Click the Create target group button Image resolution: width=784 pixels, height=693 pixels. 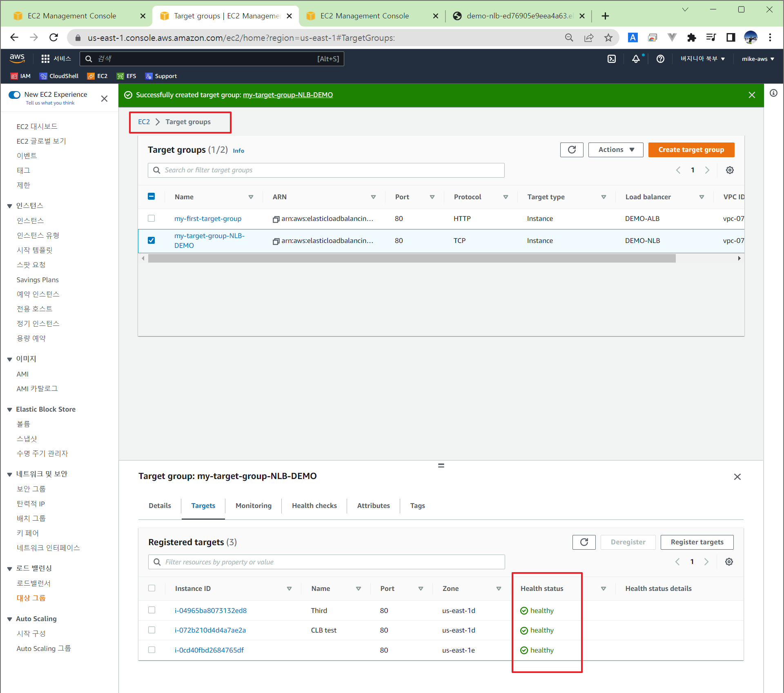click(x=690, y=150)
